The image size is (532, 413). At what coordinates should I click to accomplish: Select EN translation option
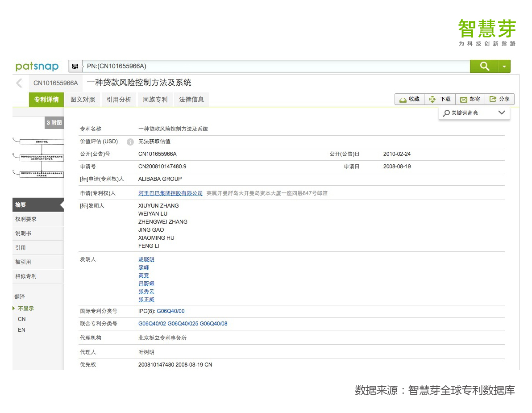click(22, 330)
